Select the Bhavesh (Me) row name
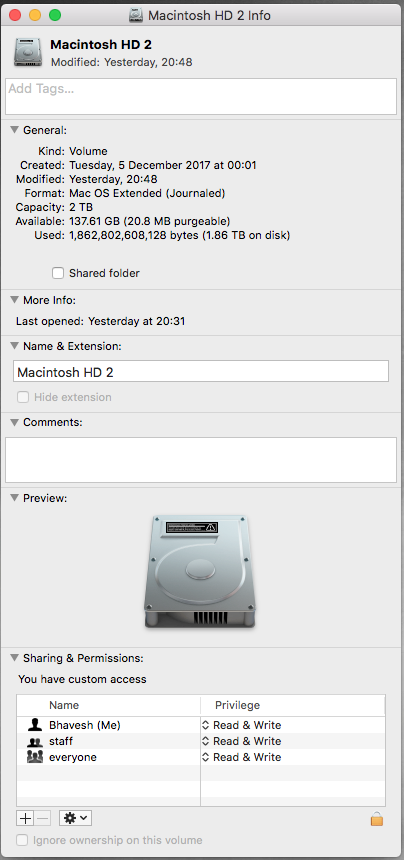Image resolution: width=404 pixels, height=860 pixels. pyautogui.click(x=85, y=725)
